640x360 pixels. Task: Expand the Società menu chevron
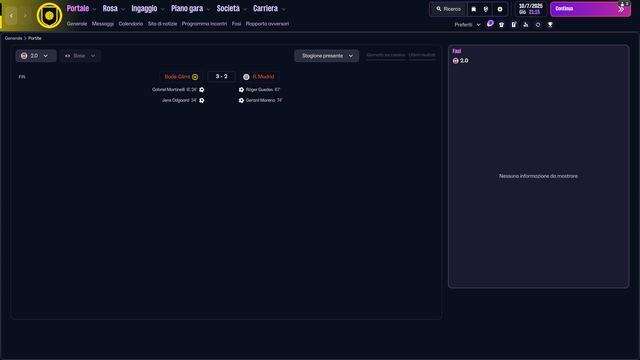pyautogui.click(x=245, y=9)
